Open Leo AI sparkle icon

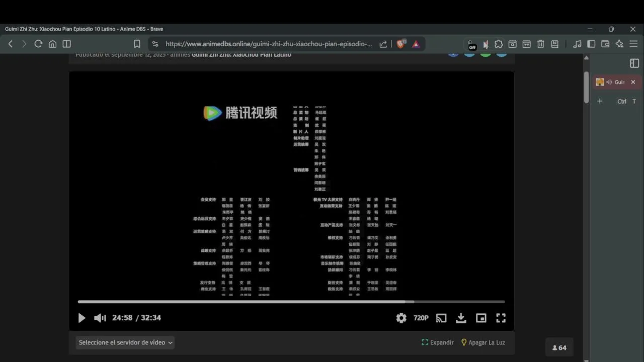pyautogui.click(x=619, y=44)
